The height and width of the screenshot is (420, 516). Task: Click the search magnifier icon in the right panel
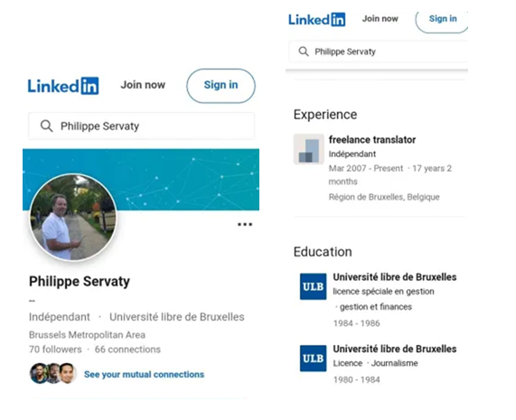point(304,51)
